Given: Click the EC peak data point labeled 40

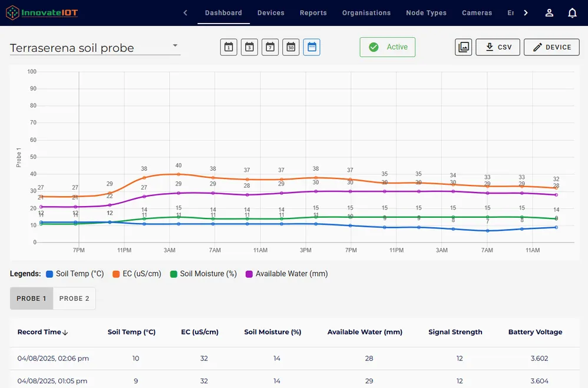Looking at the screenshot, I should click(x=179, y=174).
